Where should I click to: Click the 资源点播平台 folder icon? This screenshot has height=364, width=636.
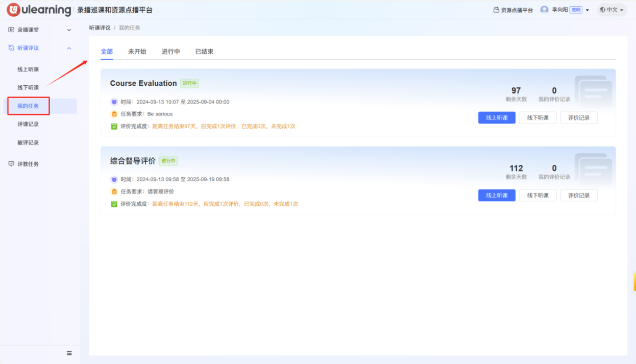click(496, 10)
